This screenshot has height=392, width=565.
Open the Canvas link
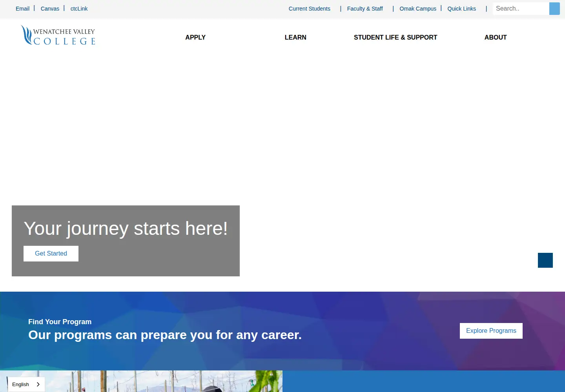click(50, 9)
